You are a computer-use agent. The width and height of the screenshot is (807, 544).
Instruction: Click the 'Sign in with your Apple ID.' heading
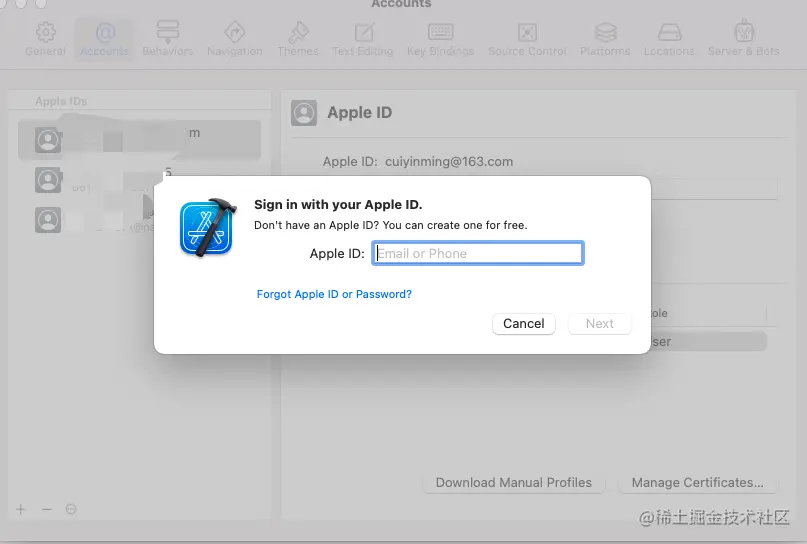pos(338,204)
